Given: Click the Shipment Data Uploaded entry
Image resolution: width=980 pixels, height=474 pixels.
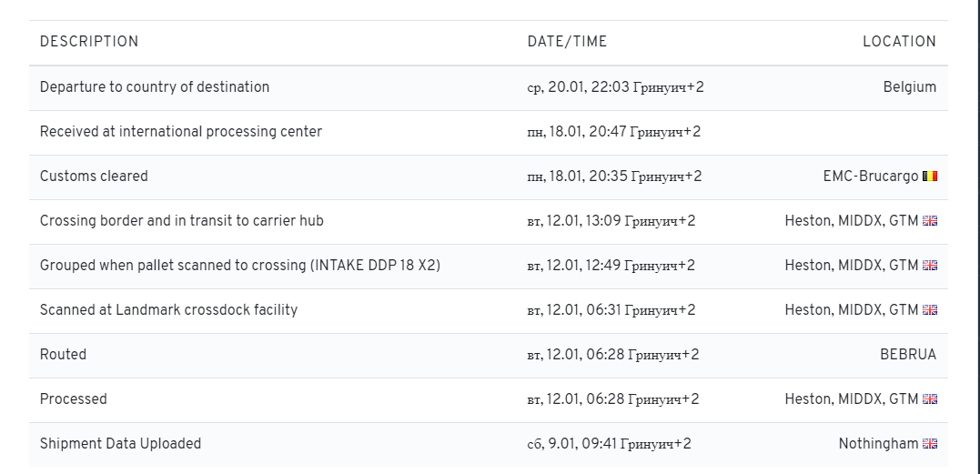Looking at the screenshot, I should (x=120, y=444).
